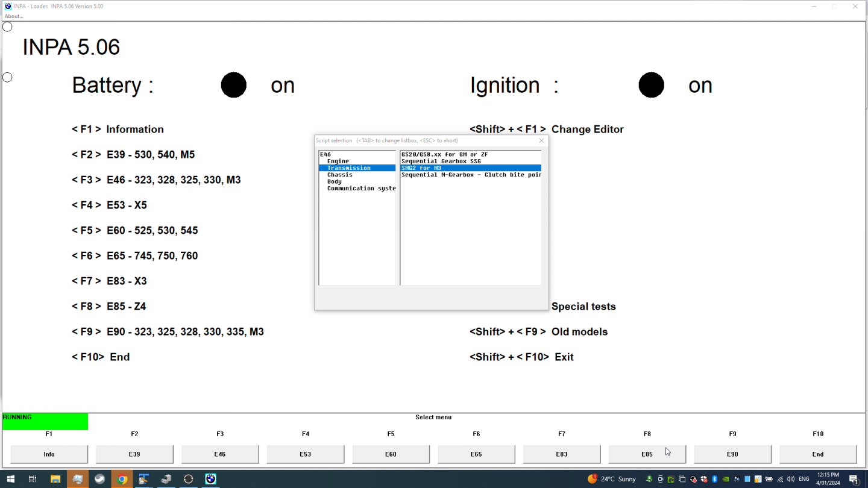
Task: Open Google Chrome from the taskbar
Action: pyautogui.click(x=122, y=479)
